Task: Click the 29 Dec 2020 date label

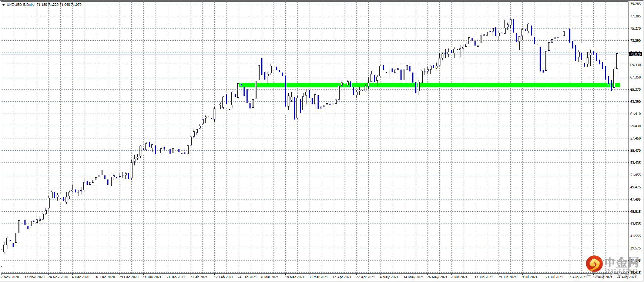Action: [x=129, y=277]
